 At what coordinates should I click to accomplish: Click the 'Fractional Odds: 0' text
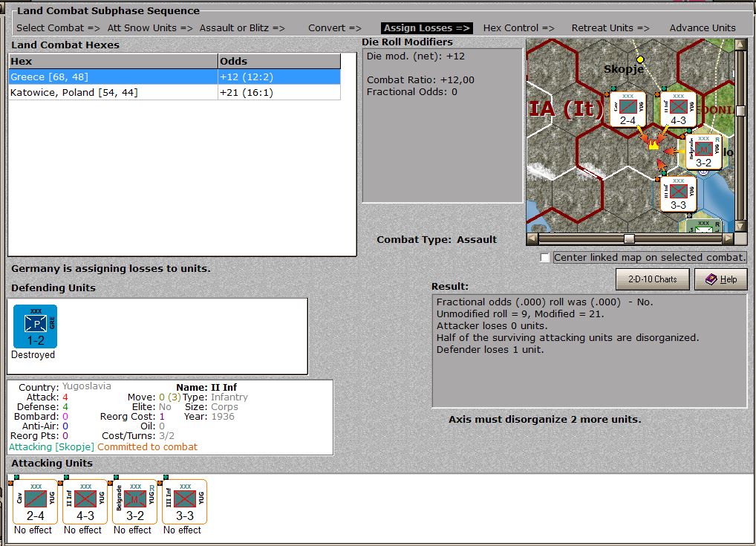click(x=411, y=91)
